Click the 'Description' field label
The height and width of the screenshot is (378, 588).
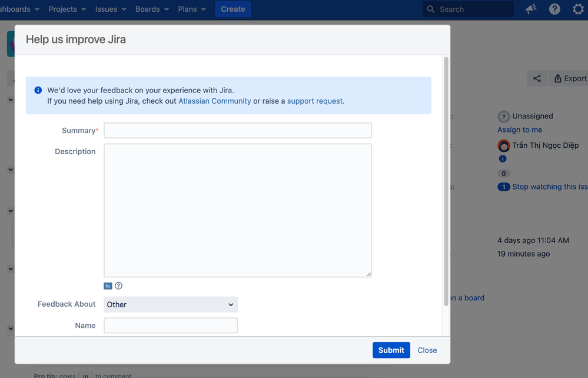tap(75, 151)
